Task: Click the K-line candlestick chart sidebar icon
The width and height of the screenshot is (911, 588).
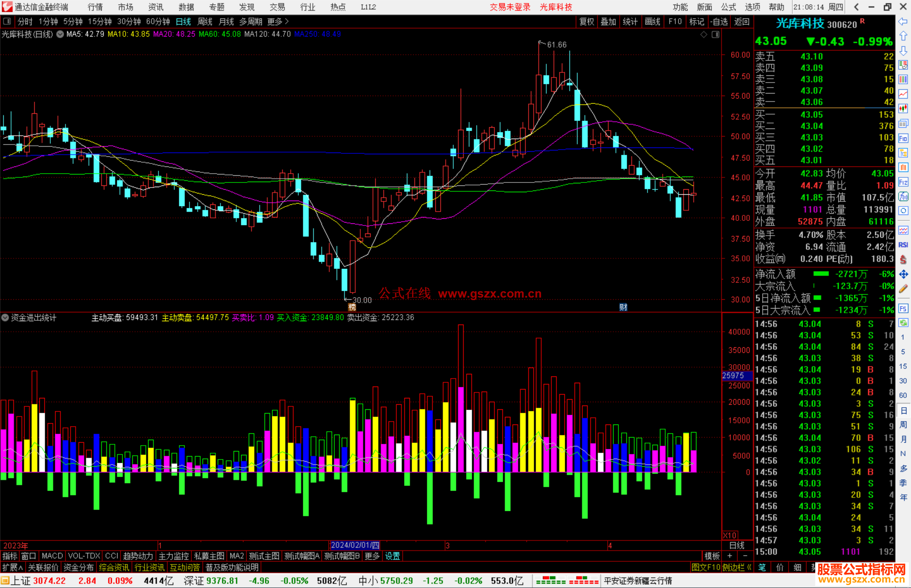Action: [903, 109]
